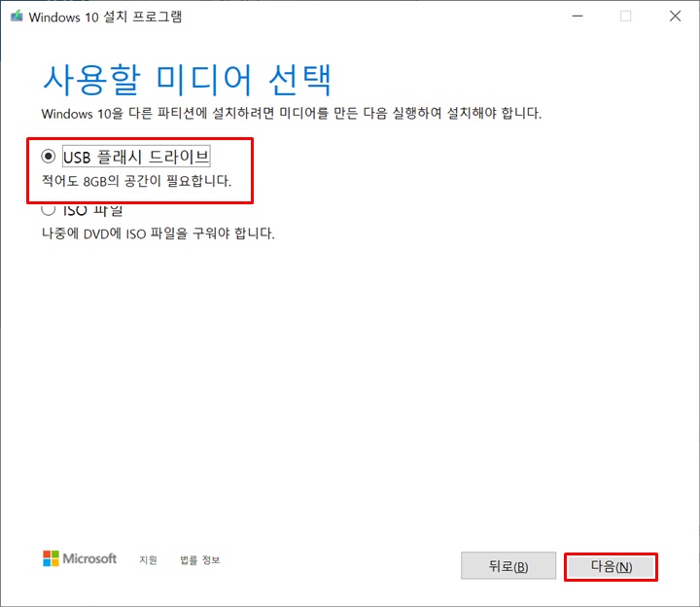Open the 지원 link

tap(148, 559)
